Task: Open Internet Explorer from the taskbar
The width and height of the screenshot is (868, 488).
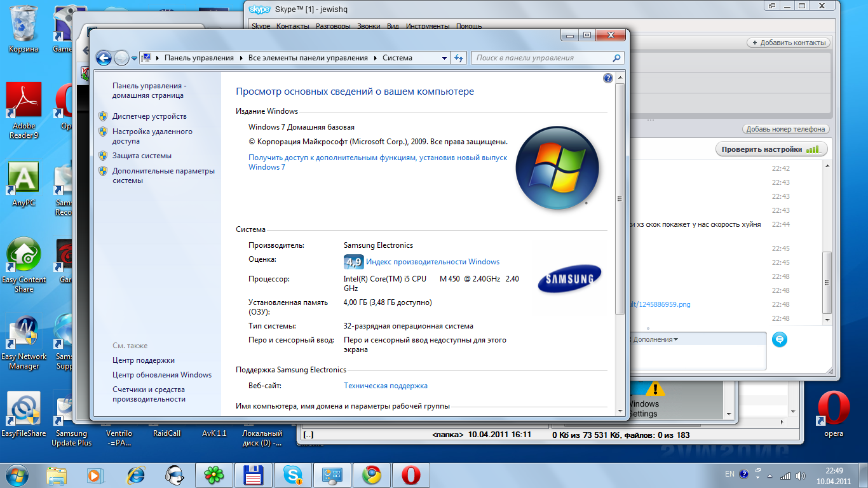Action: [x=136, y=475]
